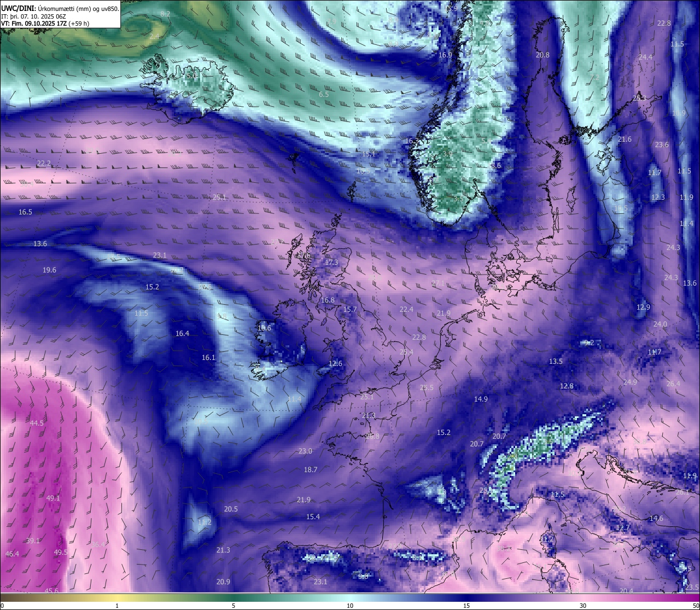Click the map value '49.5'
The height and width of the screenshot is (610, 700).
tap(61, 553)
